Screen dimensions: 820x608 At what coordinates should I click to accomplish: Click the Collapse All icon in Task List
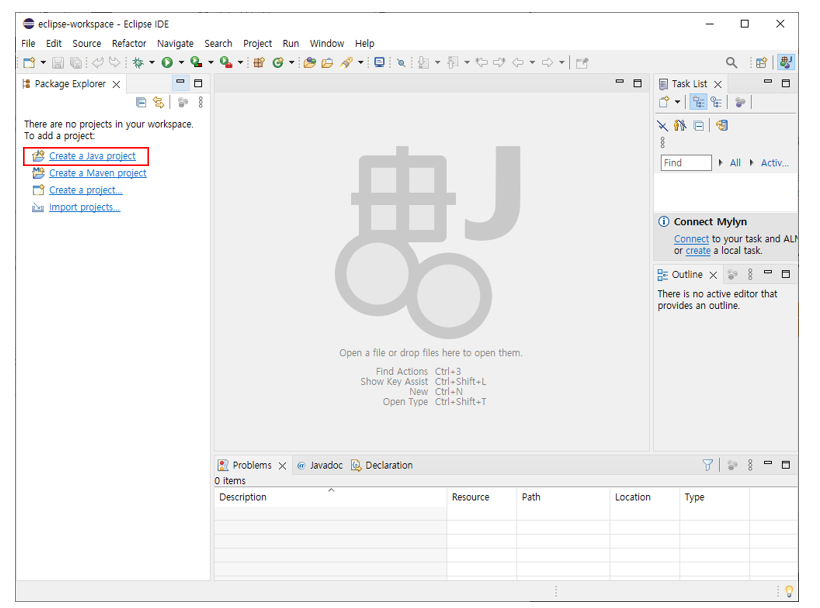pyautogui.click(x=699, y=125)
